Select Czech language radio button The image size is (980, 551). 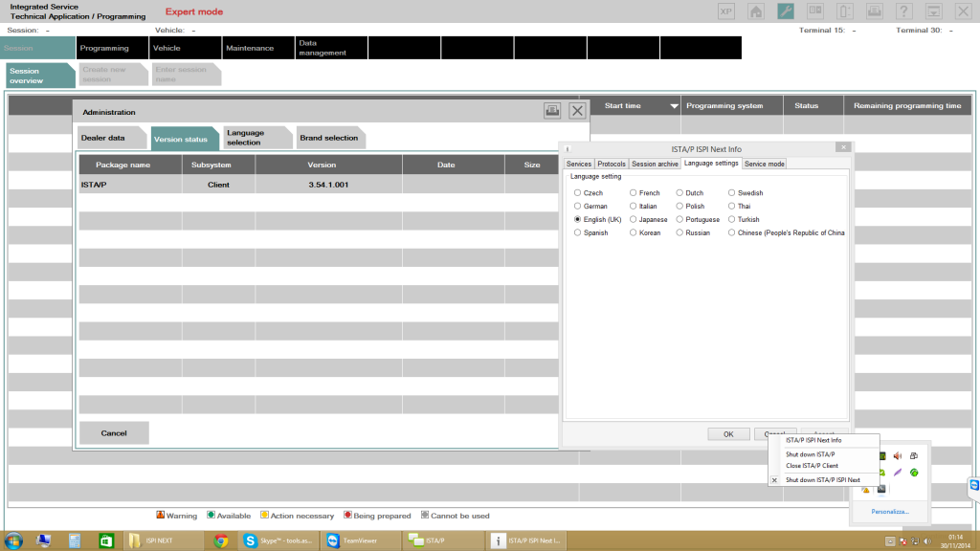[x=577, y=193]
